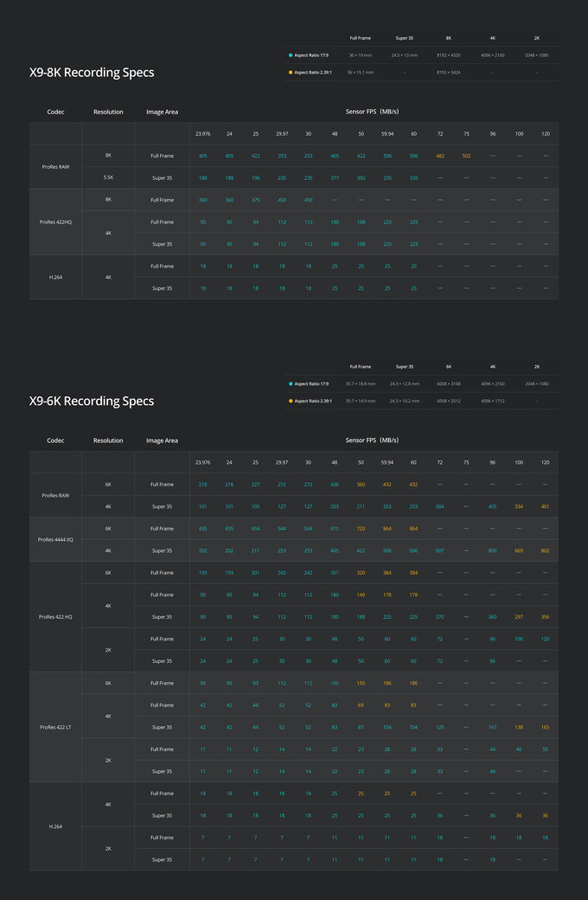The height and width of the screenshot is (900, 588).
Task: Click '4096 × 1712' in X9-6K aspect table
Action: tap(493, 401)
